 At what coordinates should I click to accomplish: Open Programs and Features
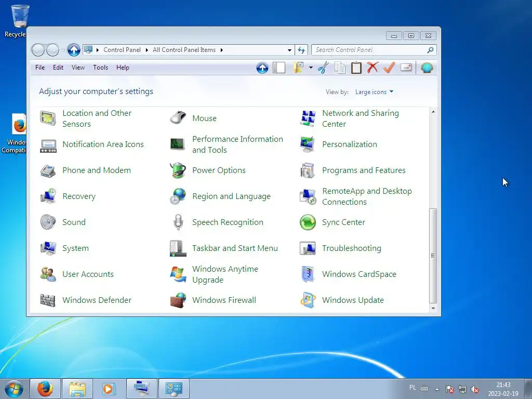click(x=353, y=170)
